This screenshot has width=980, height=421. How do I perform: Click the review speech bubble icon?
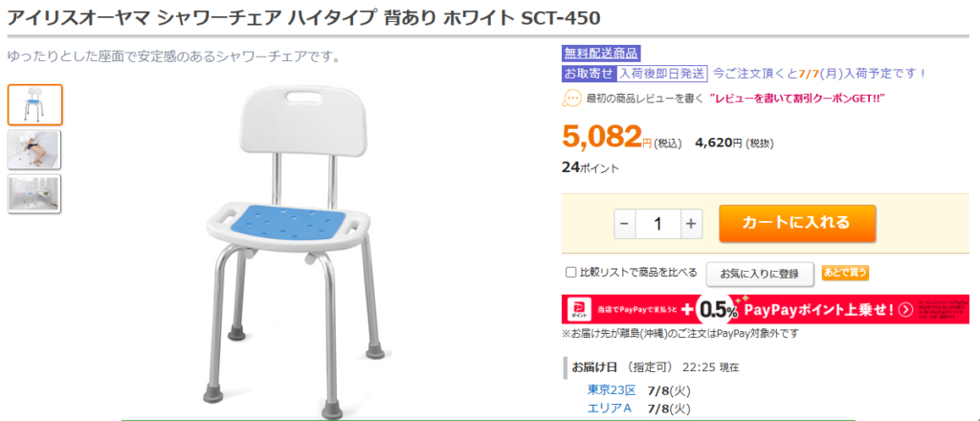point(572,99)
